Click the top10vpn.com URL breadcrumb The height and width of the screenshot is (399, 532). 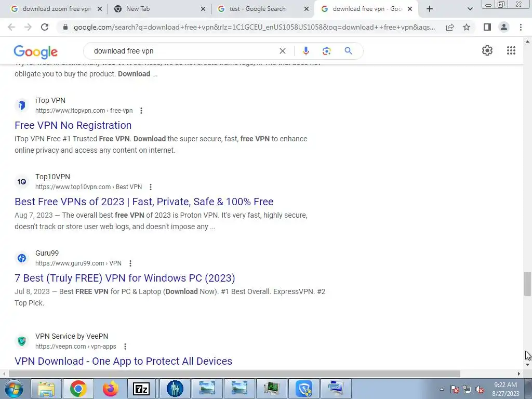coord(88,187)
